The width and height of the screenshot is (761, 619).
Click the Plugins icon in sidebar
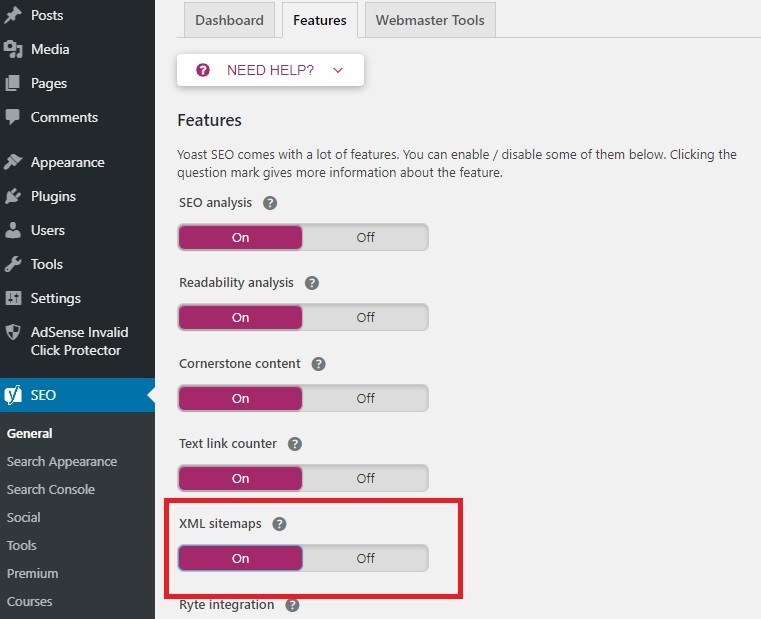[x=13, y=196]
